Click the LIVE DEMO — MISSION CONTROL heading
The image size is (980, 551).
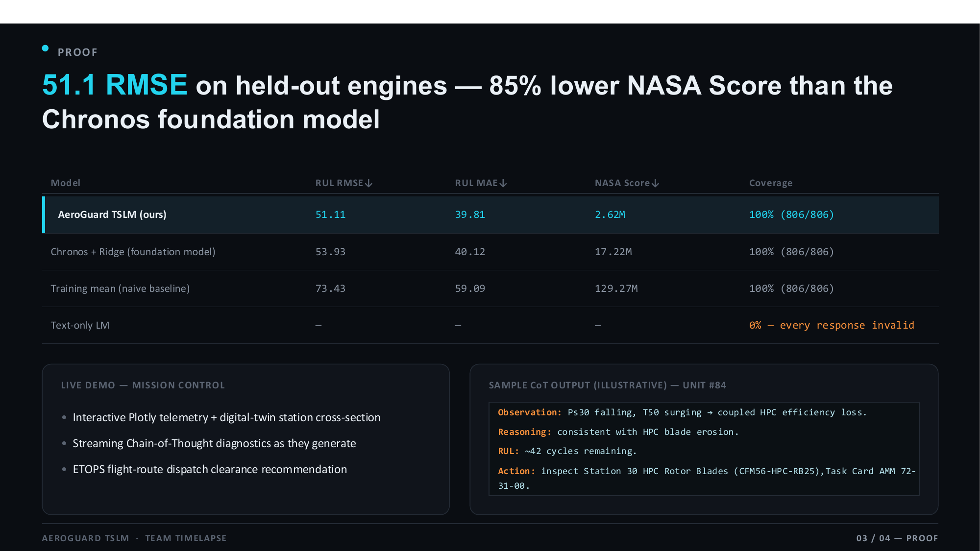(x=143, y=385)
